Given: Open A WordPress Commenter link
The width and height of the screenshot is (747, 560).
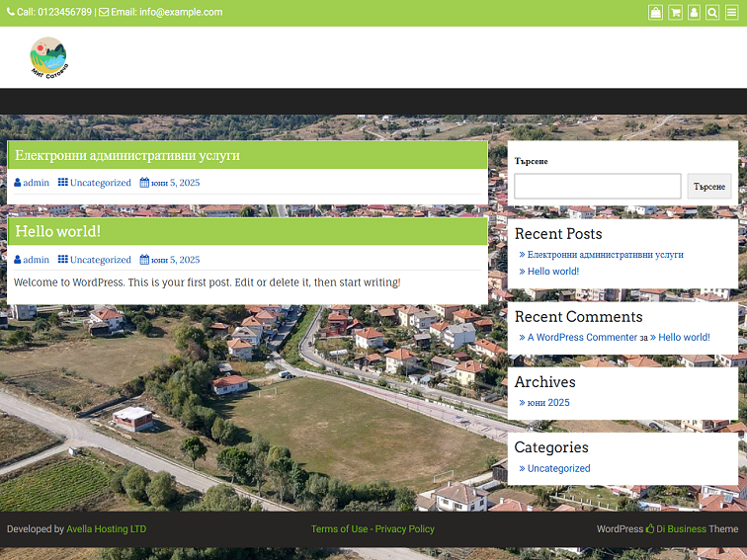Looking at the screenshot, I should (x=582, y=338).
